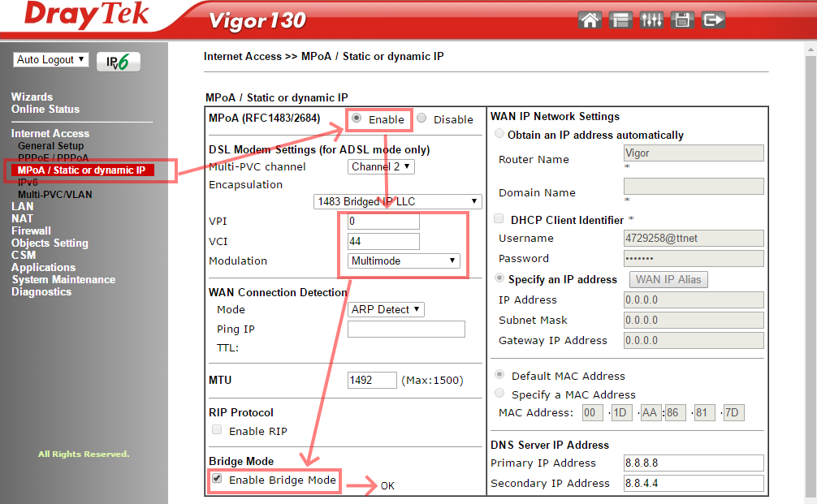The image size is (817, 504).
Task: Click the VCI input field
Action: (383, 241)
